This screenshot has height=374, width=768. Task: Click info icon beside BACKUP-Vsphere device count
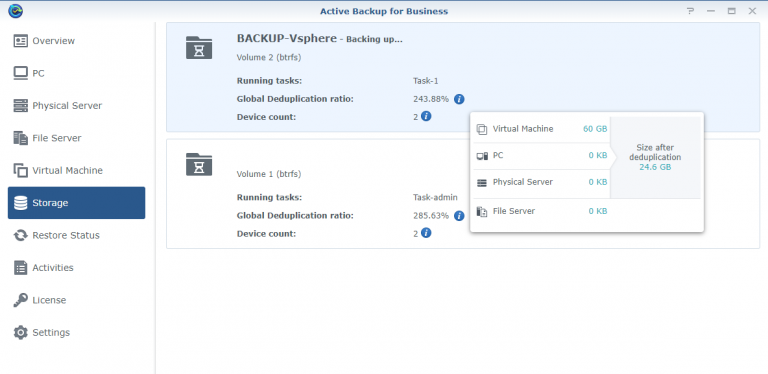[x=426, y=117]
